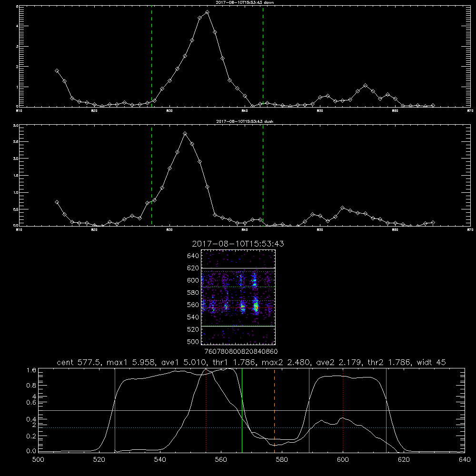The width and height of the screenshot is (476, 476).
Task: Click the '640' label on bottom plot x-axis
Action: (465, 460)
